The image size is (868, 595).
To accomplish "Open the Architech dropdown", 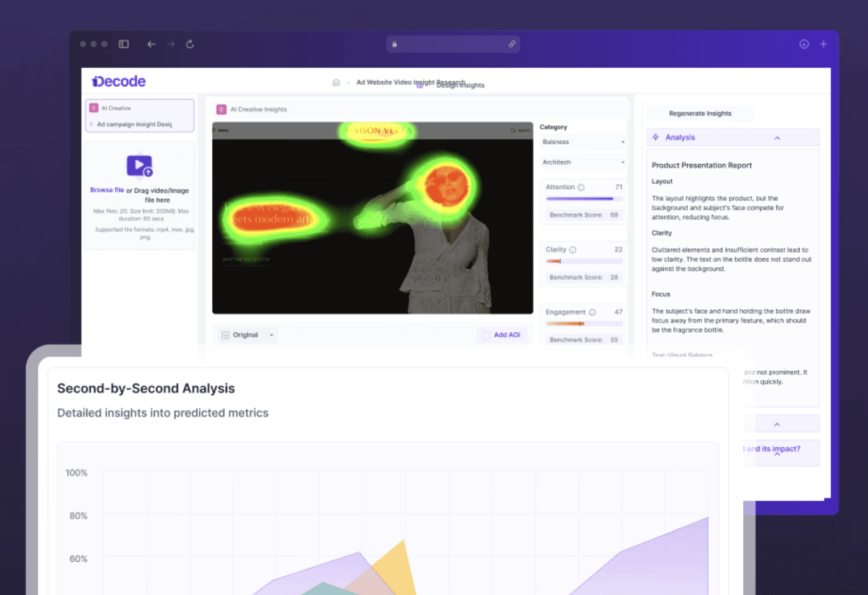I will coord(583,162).
